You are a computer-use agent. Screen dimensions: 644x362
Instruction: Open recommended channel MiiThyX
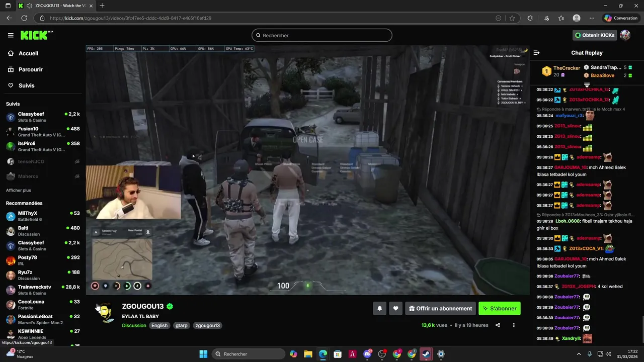coord(43,216)
